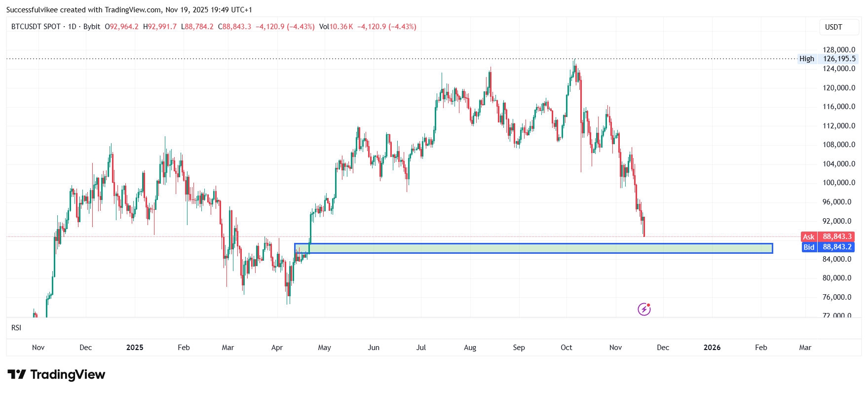Click the 126,195.5 high price value
Image resolution: width=868 pixels, height=393 pixels.
(839, 59)
